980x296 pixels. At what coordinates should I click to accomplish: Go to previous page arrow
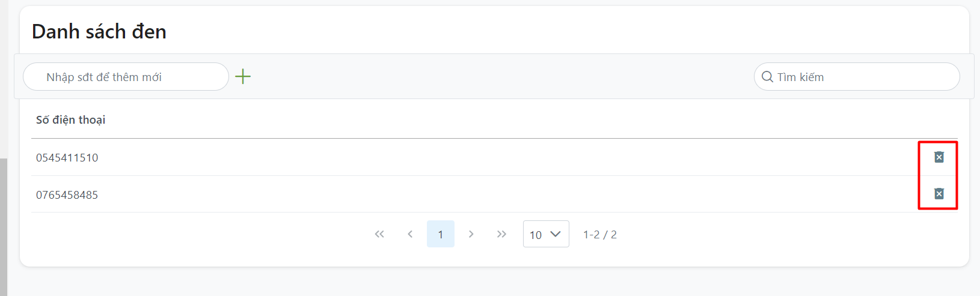coord(410,234)
